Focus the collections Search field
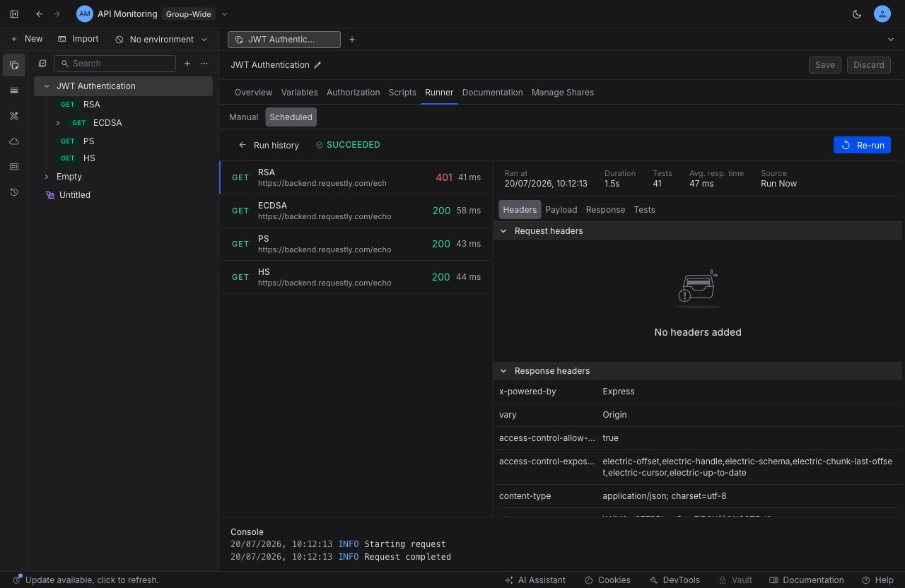Image resolution: width=905 pixels, height=588 pixels. pos(115,64)
